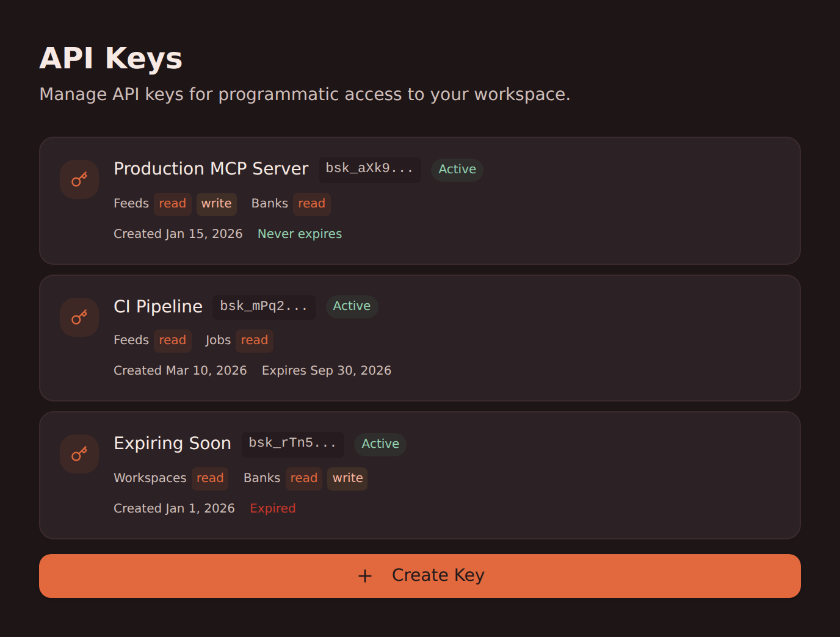Click the Active badge on CI Pipeline
This screenshot has height=637, width=840.
[x=352, y=306]
